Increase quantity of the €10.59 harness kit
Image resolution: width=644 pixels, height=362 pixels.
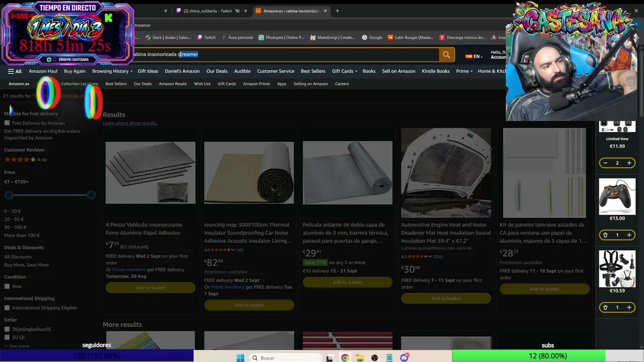(629, 307)
